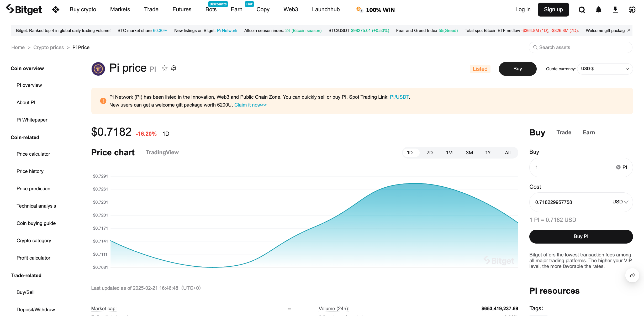
Task: Switch chart range to 1M
Action: point(449,153)
